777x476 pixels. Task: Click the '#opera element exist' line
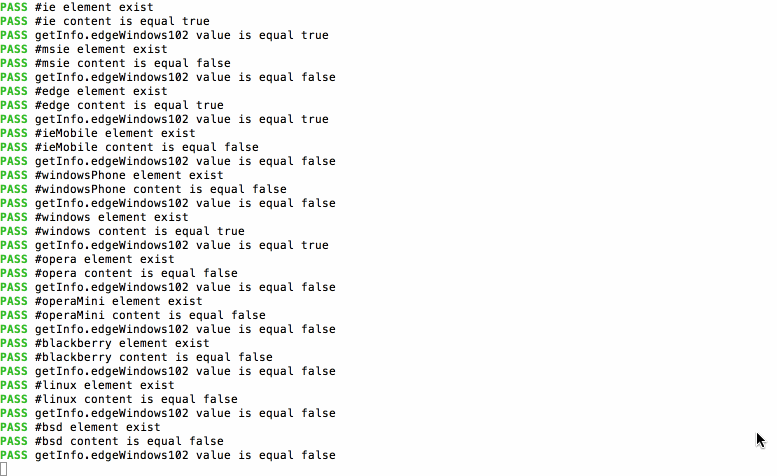point(87,260)
